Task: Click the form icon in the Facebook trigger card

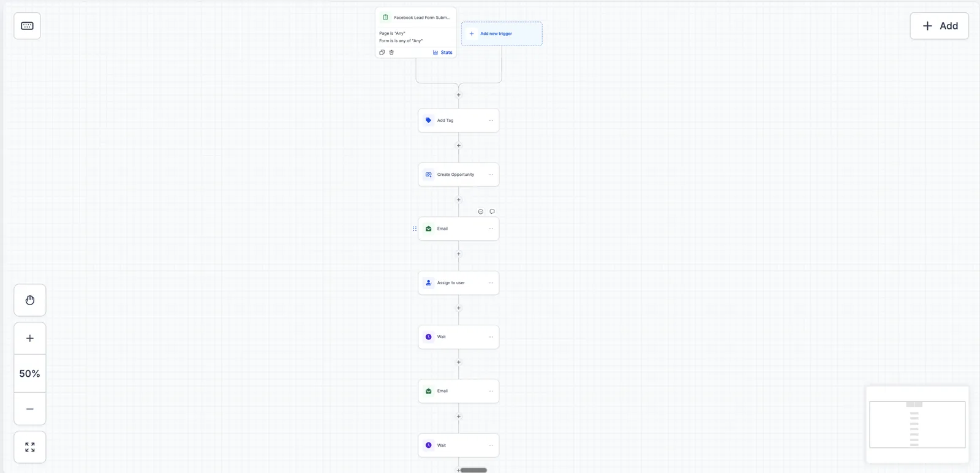Action: pos(385,17)
